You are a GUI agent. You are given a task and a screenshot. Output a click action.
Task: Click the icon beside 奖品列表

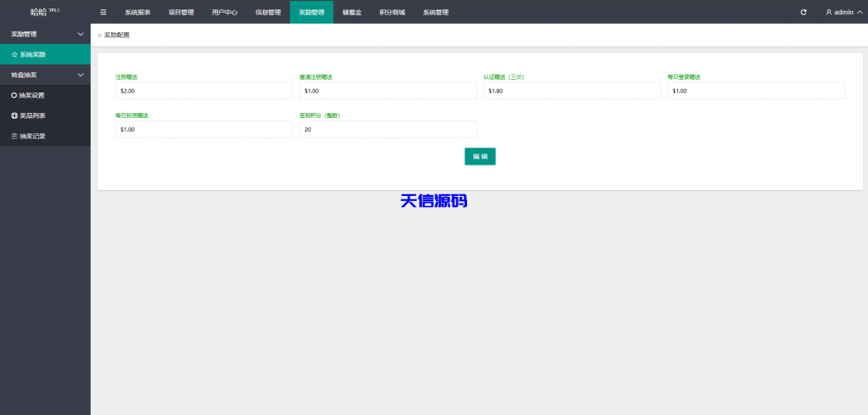coord(14,115)
